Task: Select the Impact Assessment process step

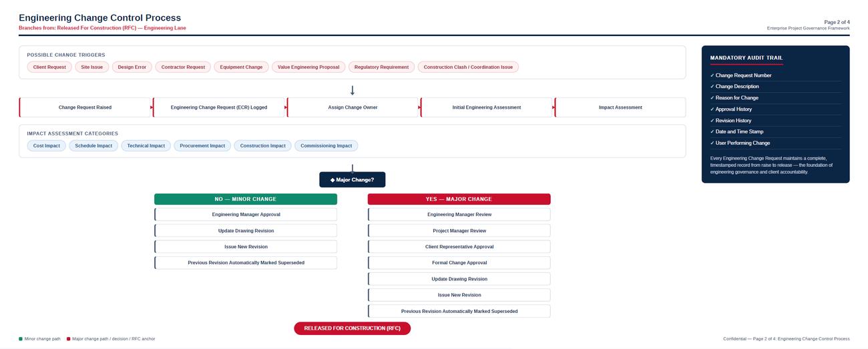Action: 620,107
